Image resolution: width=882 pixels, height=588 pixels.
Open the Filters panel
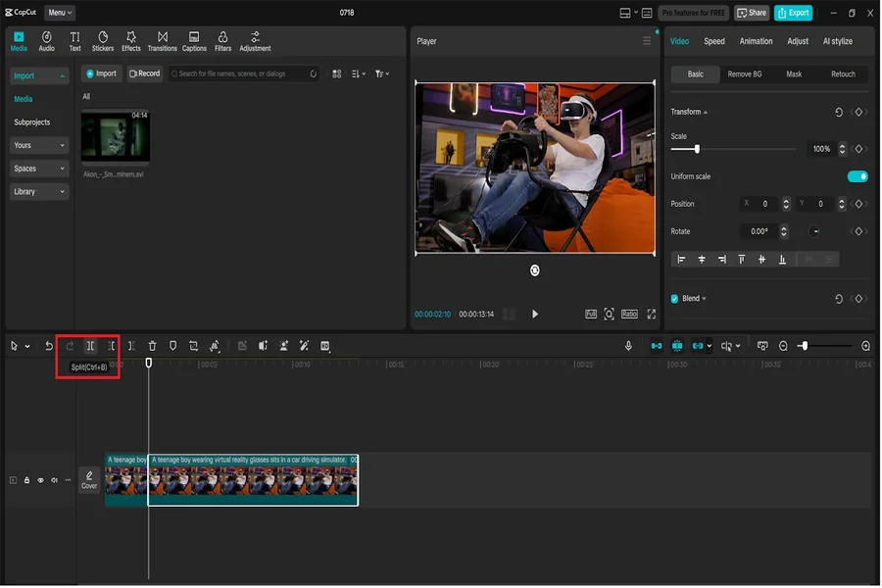pos(222,41)
